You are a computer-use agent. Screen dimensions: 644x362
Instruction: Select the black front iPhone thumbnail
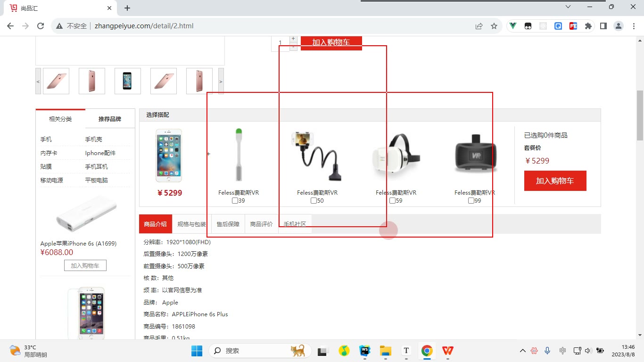click(127, 81)
